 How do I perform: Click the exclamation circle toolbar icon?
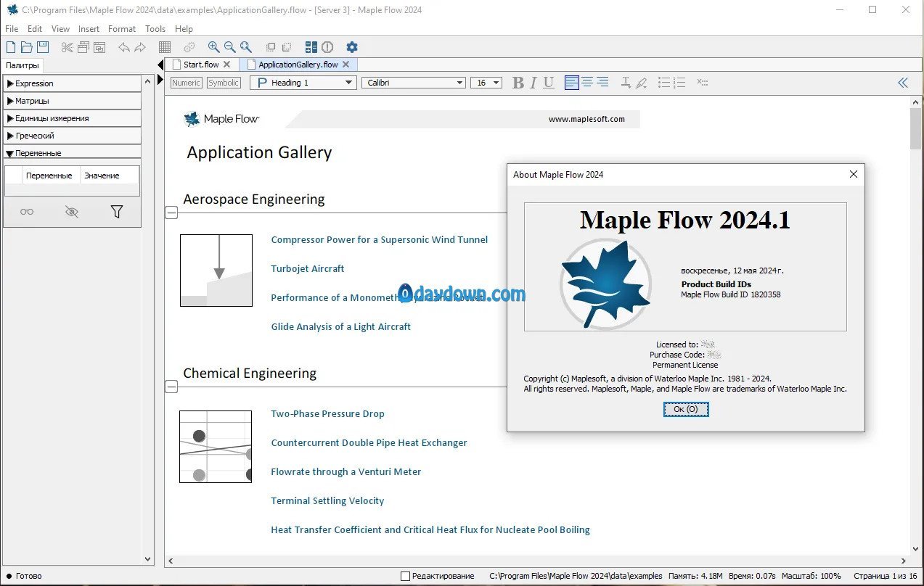click(327, 47)
